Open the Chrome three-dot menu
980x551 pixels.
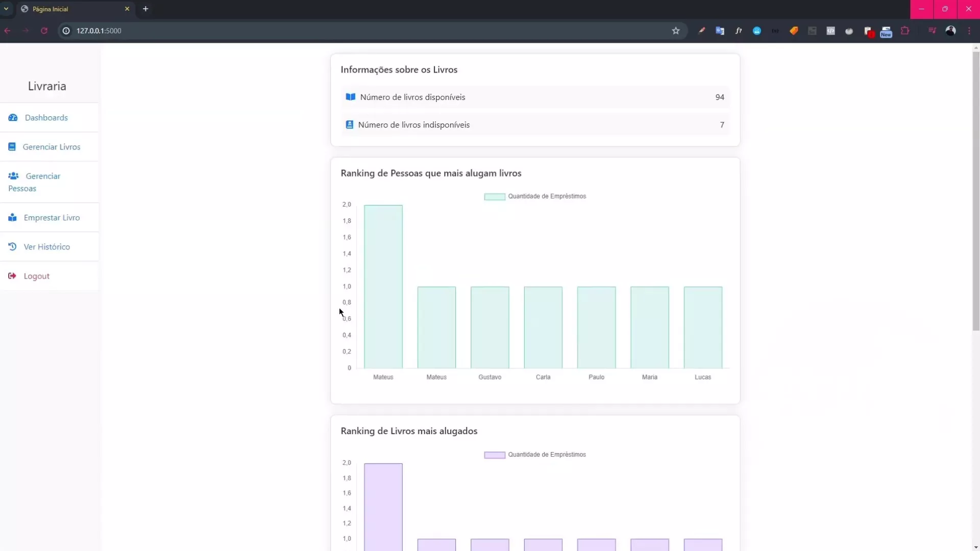tap(969, 31)
